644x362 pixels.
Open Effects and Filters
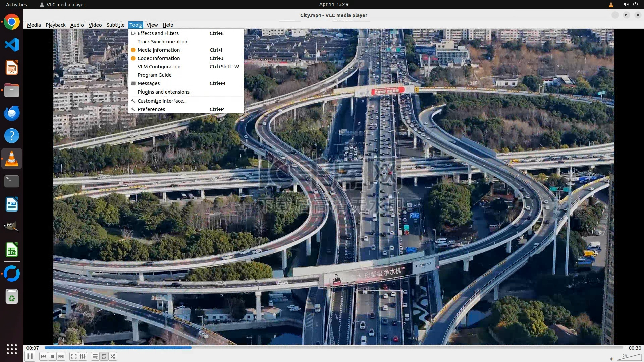pos(158,33)
